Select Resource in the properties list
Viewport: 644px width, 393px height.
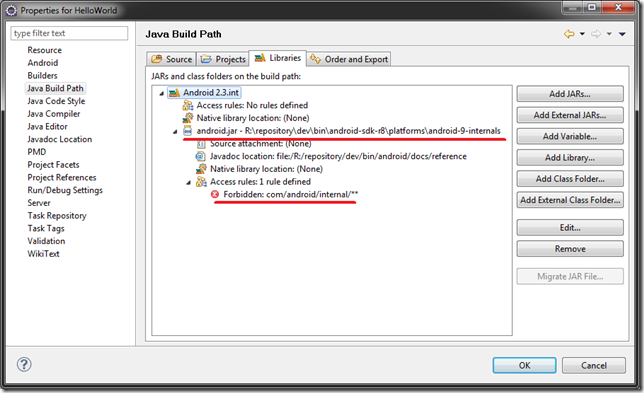click(44, 50)
